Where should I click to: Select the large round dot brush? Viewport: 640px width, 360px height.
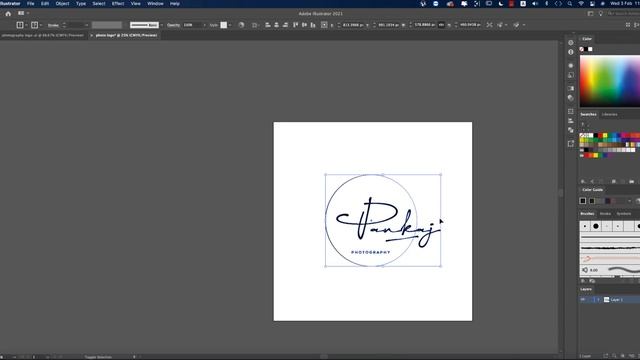(596, 226)
